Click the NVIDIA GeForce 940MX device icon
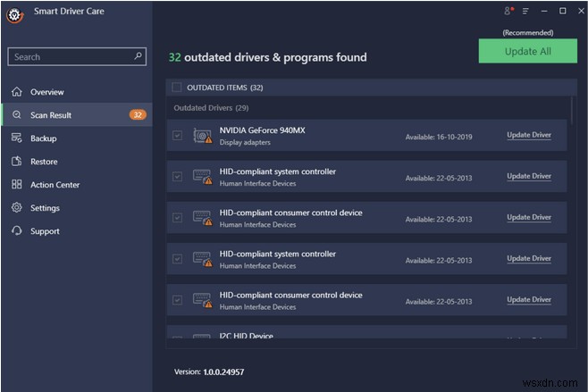 202,136
